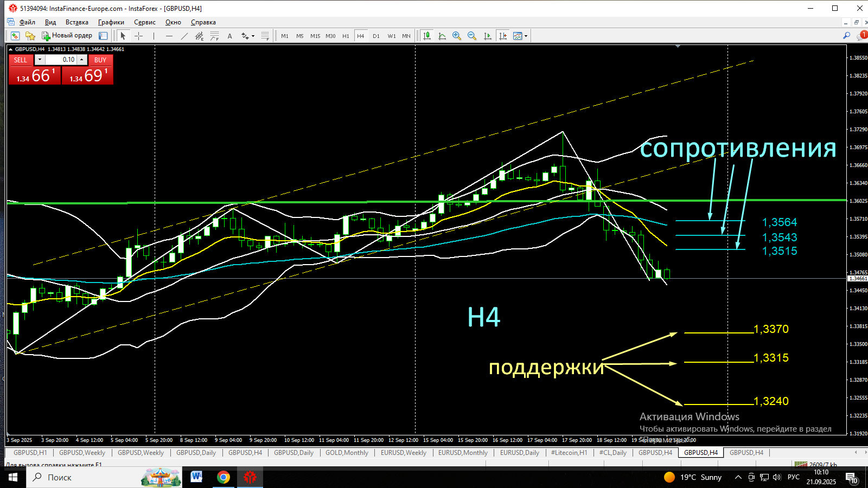Switch chart to M30 timeframe
Screen dimensions: 868x488
[x=330, y=36]
